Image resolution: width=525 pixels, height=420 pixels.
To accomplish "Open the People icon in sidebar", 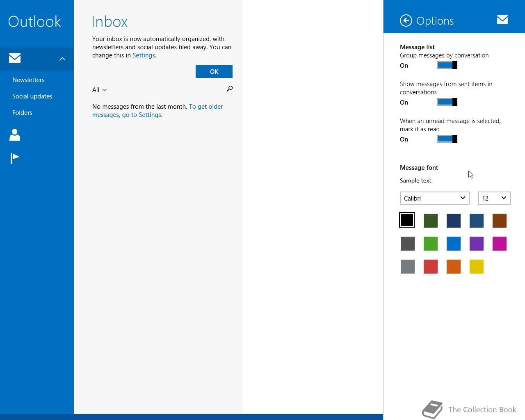I will coord(15,135).
